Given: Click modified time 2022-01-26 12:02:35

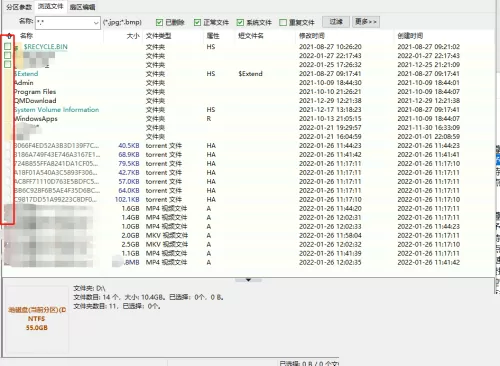Looking at the screenshot, I should (330, 263).
